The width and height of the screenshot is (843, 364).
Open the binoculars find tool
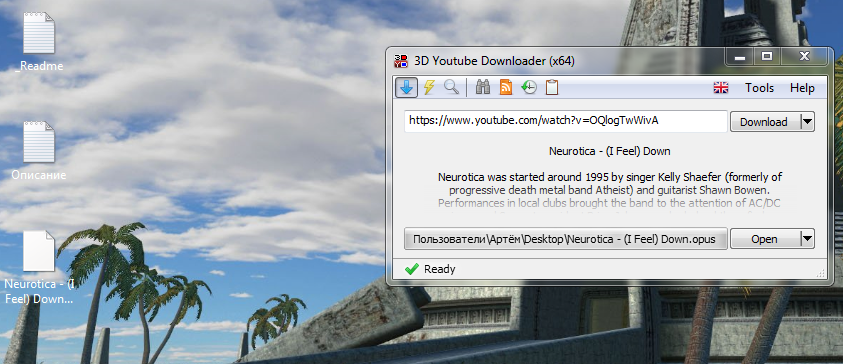coord(483,88)
